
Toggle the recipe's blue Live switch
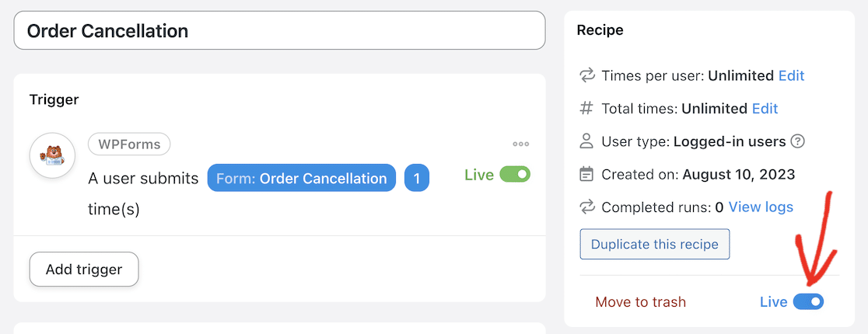808,301
